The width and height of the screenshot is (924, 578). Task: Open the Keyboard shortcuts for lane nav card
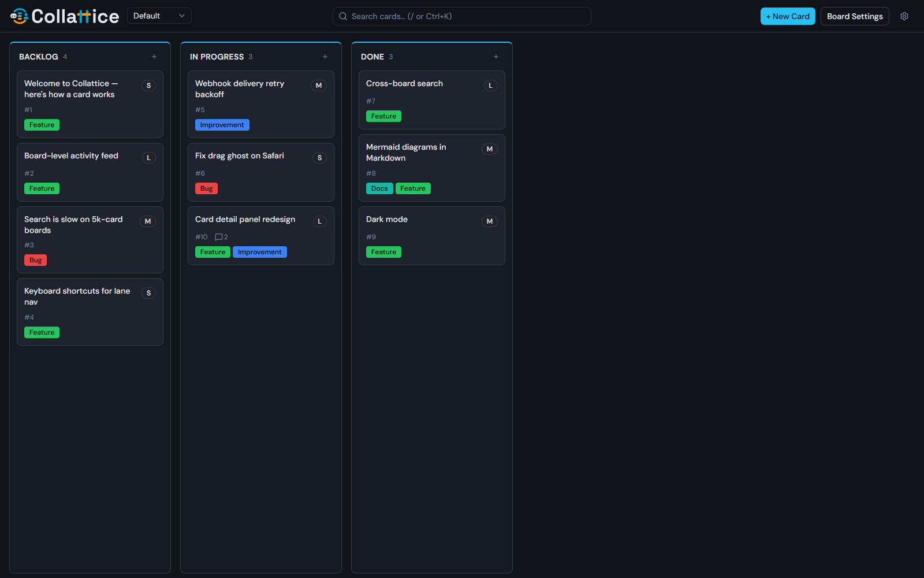(x=90, y=312)
